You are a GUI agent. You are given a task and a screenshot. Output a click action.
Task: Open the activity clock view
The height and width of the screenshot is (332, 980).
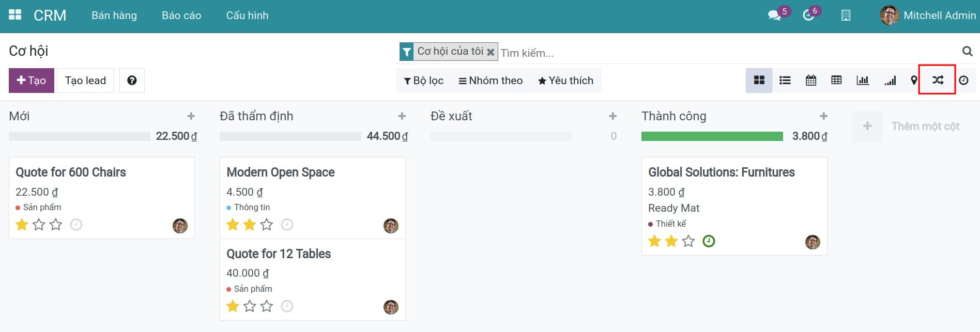pos(963,81)
